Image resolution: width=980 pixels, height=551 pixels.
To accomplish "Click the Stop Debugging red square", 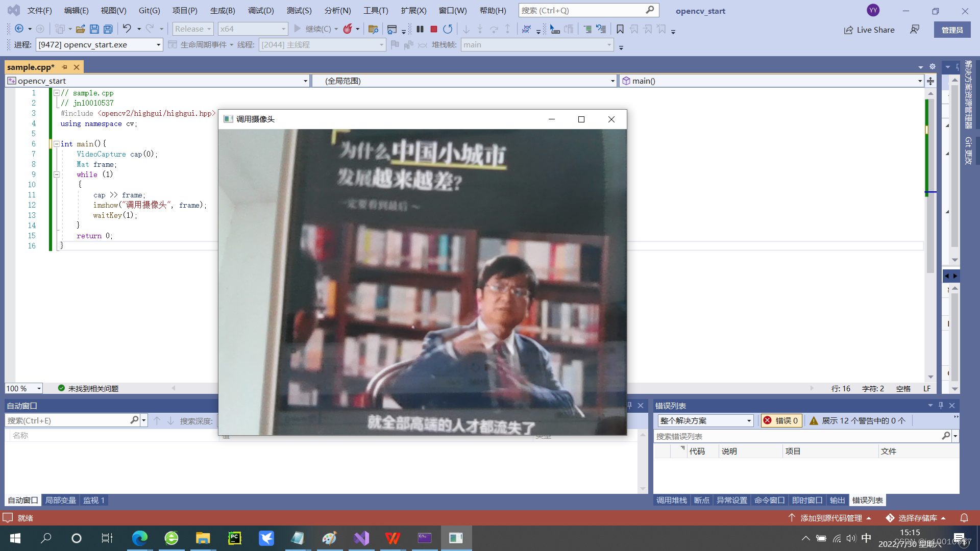I will pyautogui.click(x=433, y=29).
